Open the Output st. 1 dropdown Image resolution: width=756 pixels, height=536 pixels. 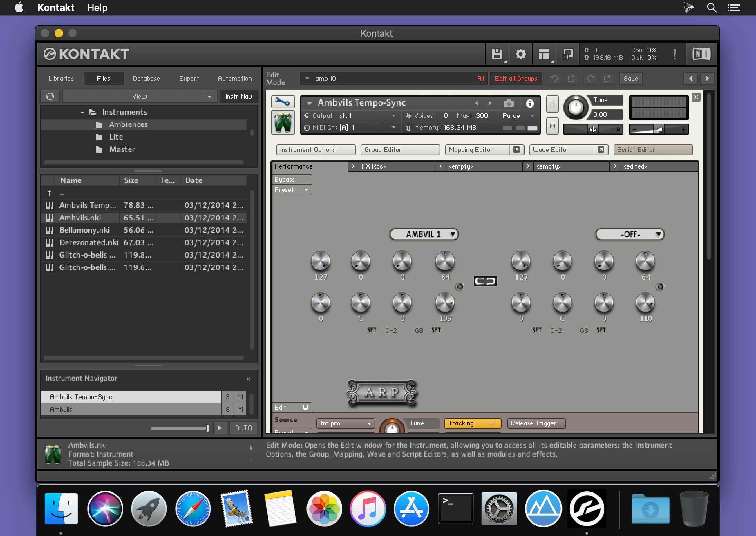[350, 116]
